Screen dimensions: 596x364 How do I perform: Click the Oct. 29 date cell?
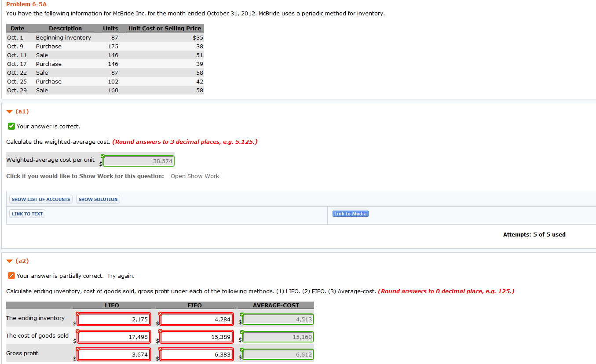(x=17, y=91)
